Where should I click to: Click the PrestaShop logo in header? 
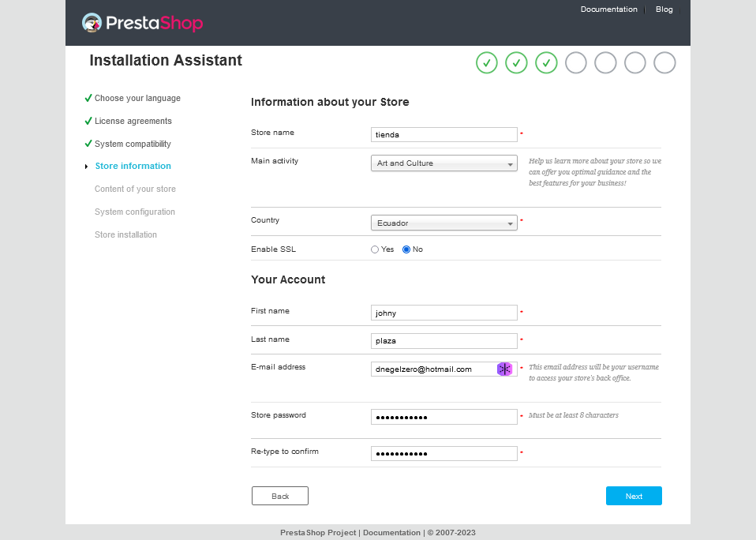143,23
